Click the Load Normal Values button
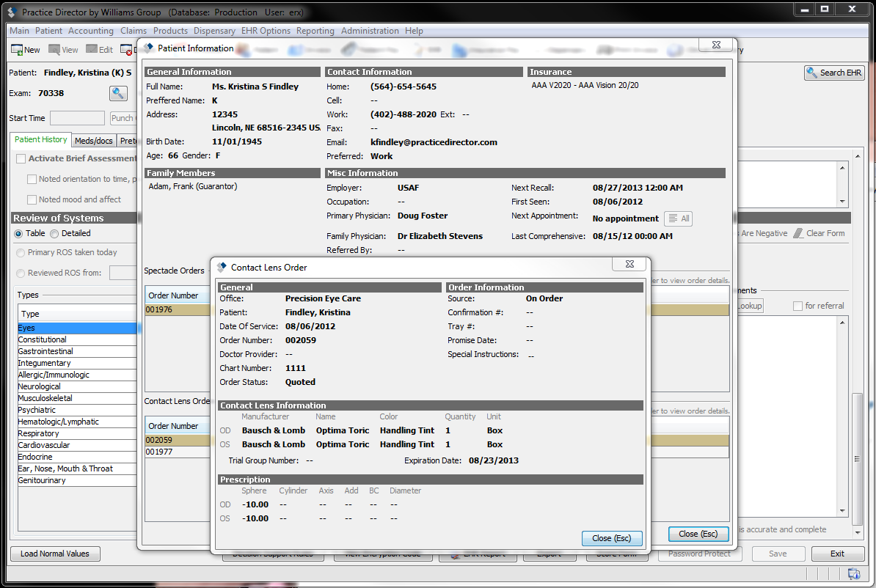 pyautogui.click(x=55, y=554)
